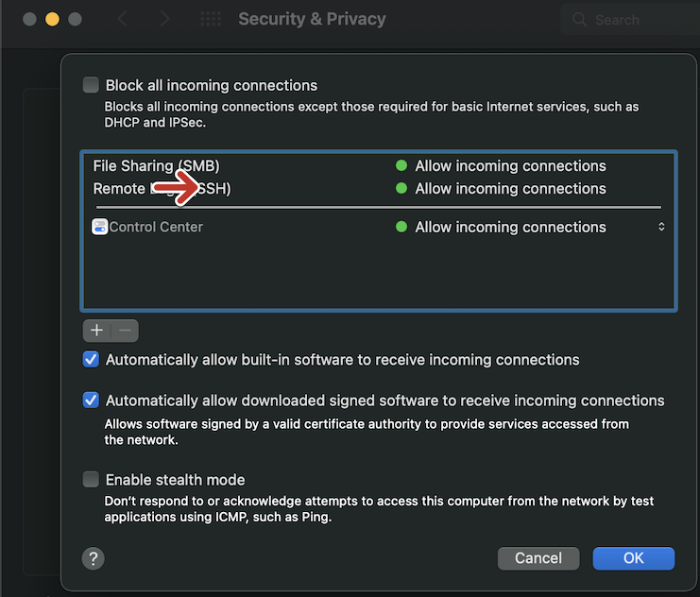The image size is (700, 597).
Task: Uncheck automatically allow downloaded signed software
Action: pos(91,400)
